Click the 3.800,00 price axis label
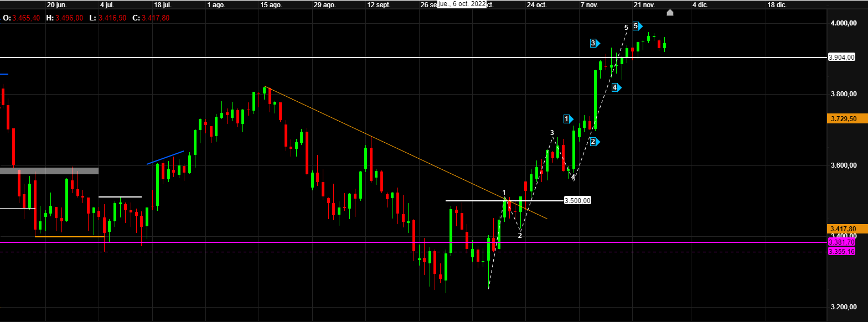This screenshot has width=868, height=322. pos(843,94)
